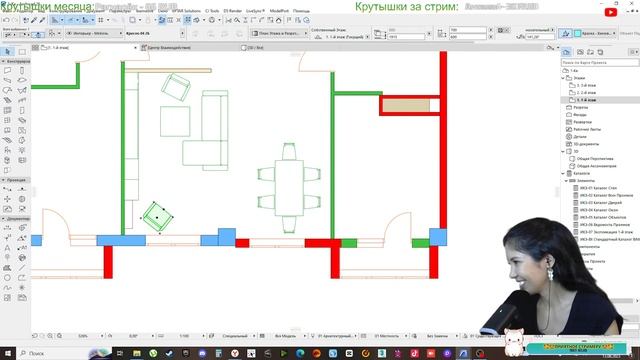Open Publisher Sets in the Navigator
Screen dimensions: 640x360
pyautogui.click(x=600, y=52)
